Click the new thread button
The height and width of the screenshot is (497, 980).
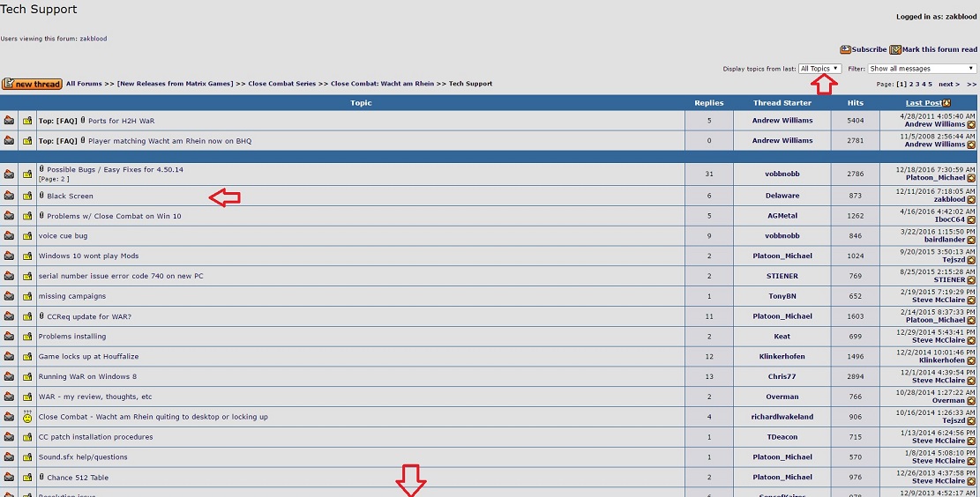[32, 84]
